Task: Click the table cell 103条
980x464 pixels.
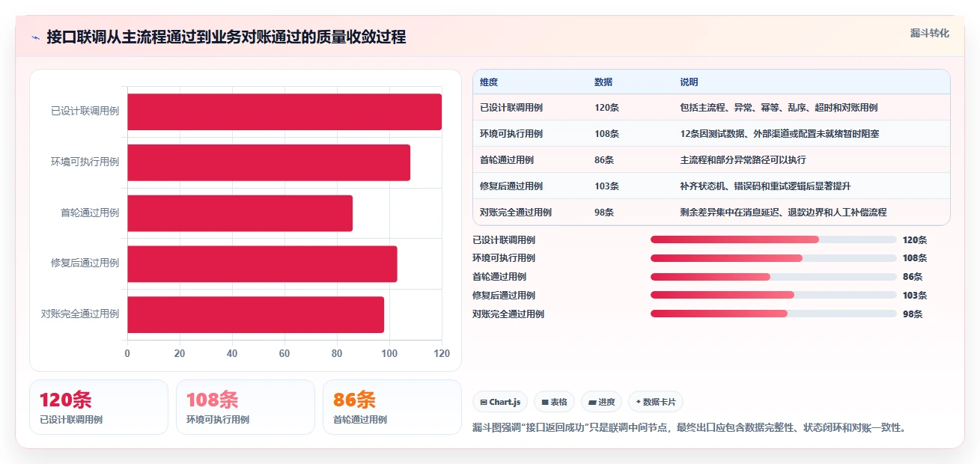Action: click(606, 186)
